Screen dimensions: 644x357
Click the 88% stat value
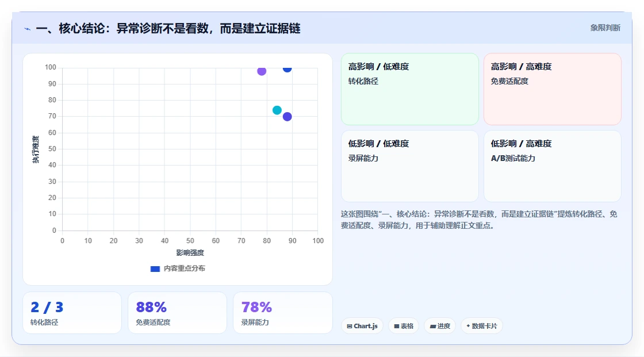coord(151,308)
